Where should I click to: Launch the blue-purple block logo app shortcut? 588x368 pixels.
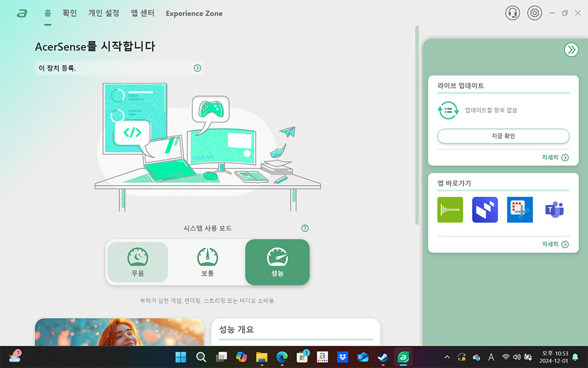point(485,210)
